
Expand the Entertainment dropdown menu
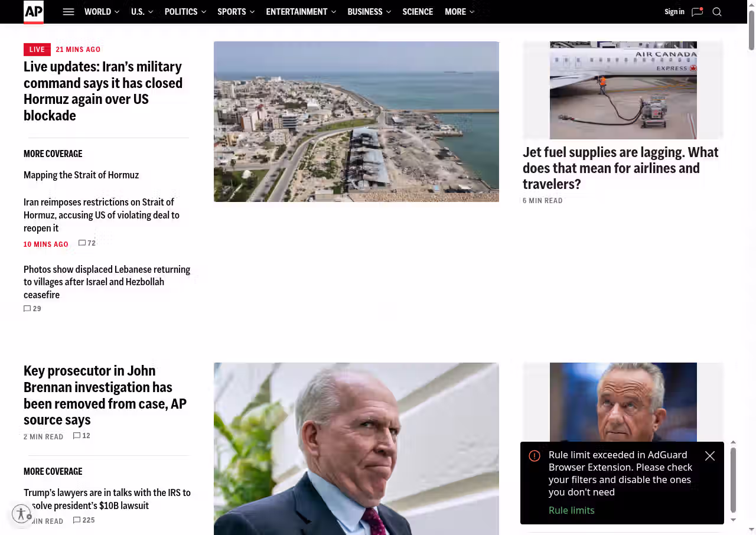click(301, 12)
